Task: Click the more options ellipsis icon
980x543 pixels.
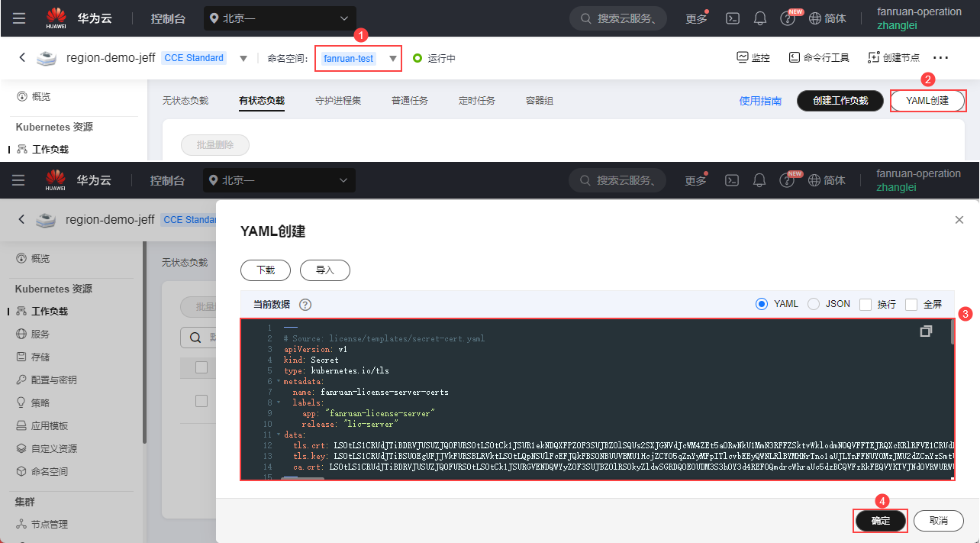Action: (x=940, y=57)
